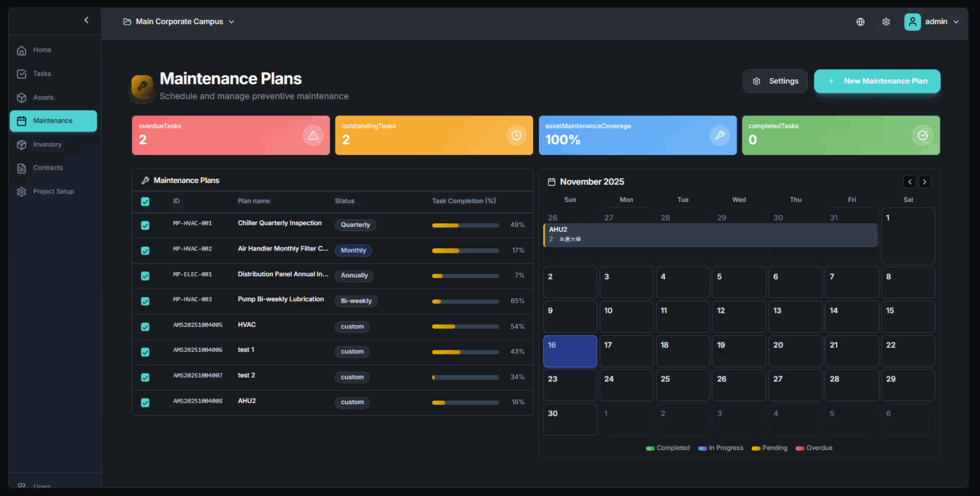This screenshot has width=980, height=496.
Task: Click the outstanding tasks clock icon
Action: pos(516,135)
